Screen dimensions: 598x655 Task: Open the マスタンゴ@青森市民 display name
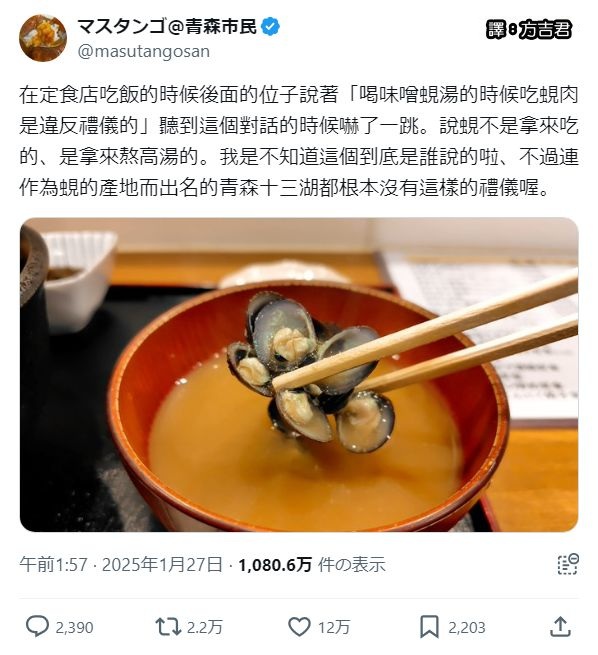(167, 27)
